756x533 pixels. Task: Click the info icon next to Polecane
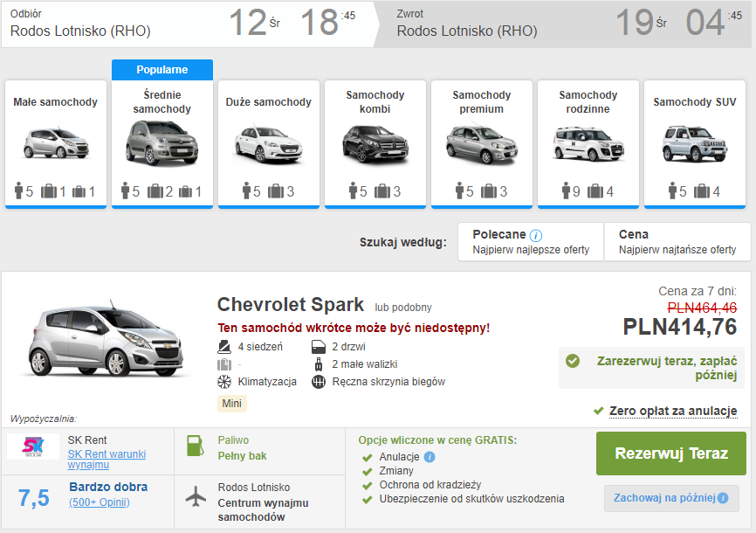click(x=536, y=235)
